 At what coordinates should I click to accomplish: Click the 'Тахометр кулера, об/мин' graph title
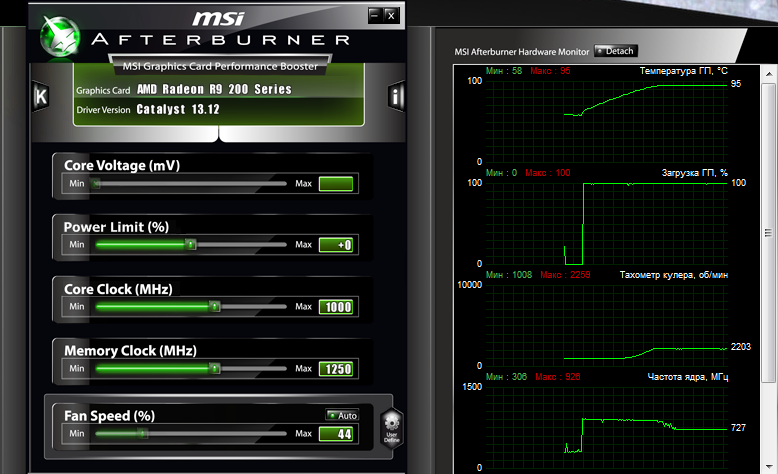(674, 275)
